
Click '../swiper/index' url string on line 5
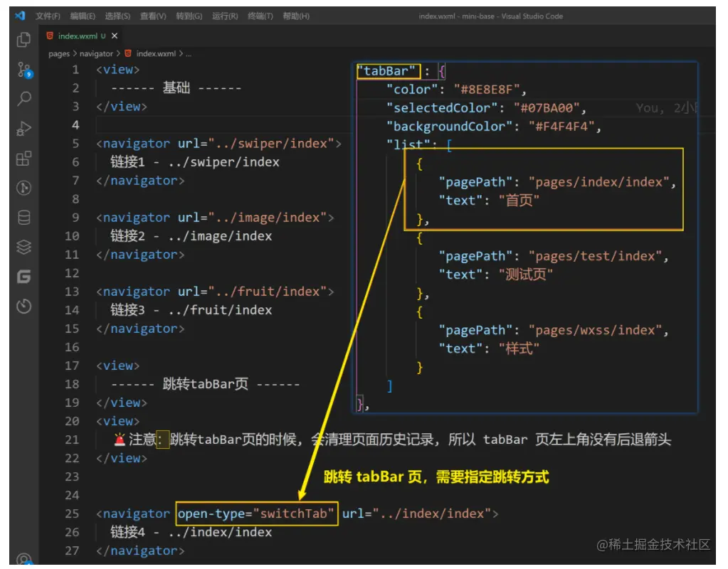click(x=271, y=144)
